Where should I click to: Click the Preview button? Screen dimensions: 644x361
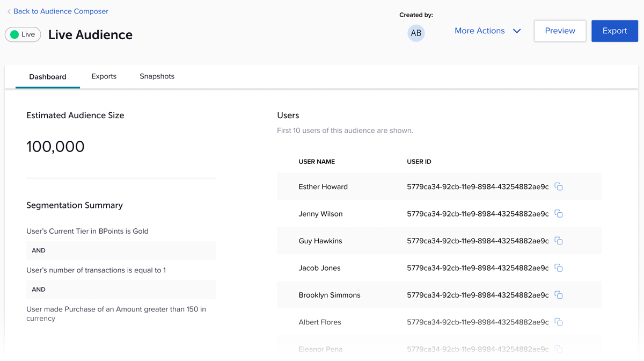pyautogui.click(x=560, y=31)
